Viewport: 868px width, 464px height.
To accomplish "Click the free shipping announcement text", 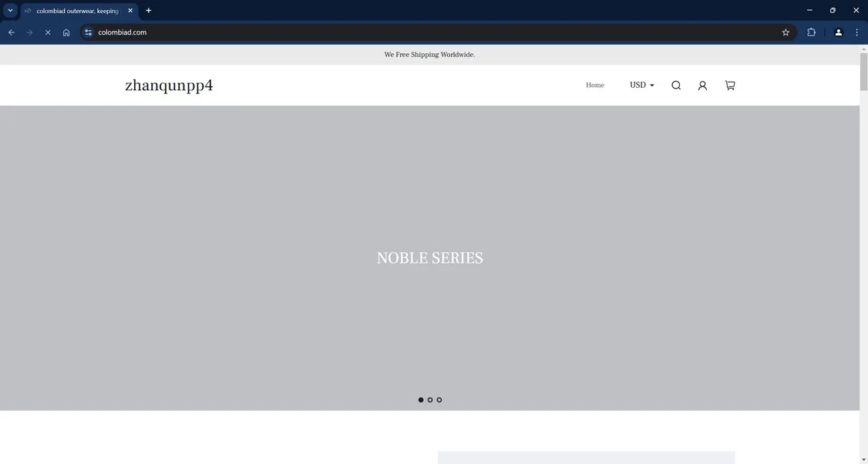I will (429, 55).
